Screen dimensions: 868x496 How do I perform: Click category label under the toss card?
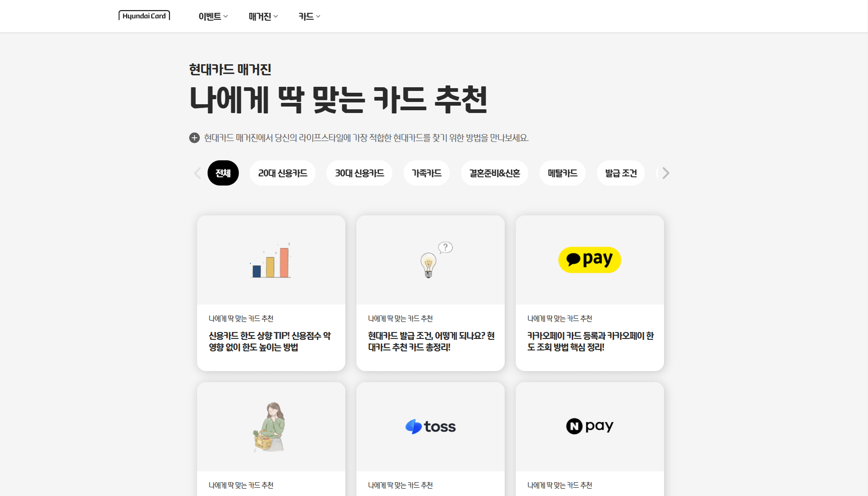(x=400, y=485)
